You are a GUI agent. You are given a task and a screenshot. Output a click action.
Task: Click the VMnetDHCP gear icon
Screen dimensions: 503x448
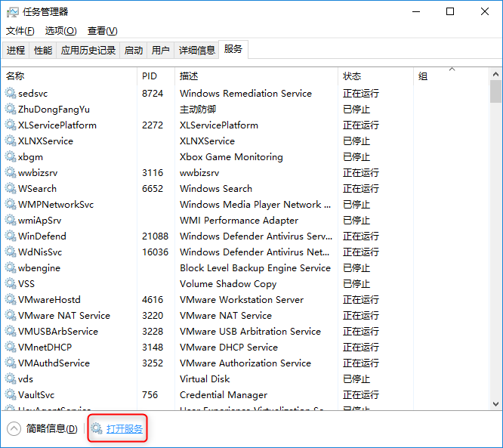point(11,347)
